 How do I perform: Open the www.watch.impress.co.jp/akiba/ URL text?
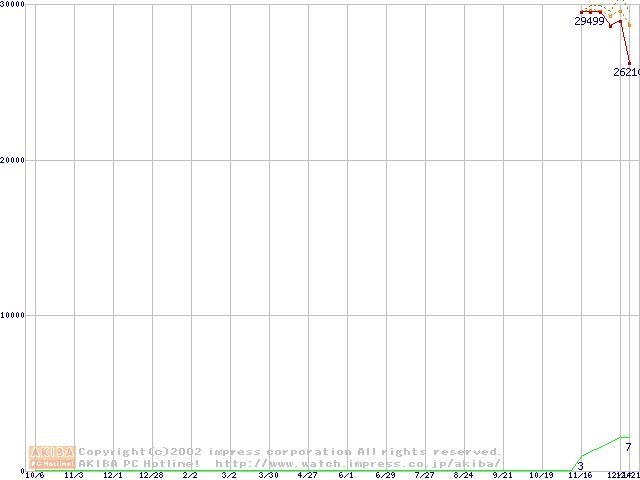coord(357,463)
